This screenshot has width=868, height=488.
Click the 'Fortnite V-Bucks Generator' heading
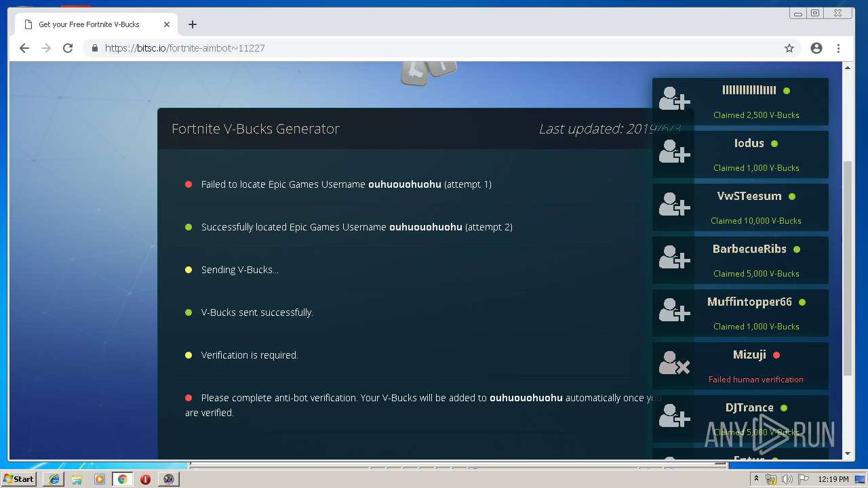point(256,129)
